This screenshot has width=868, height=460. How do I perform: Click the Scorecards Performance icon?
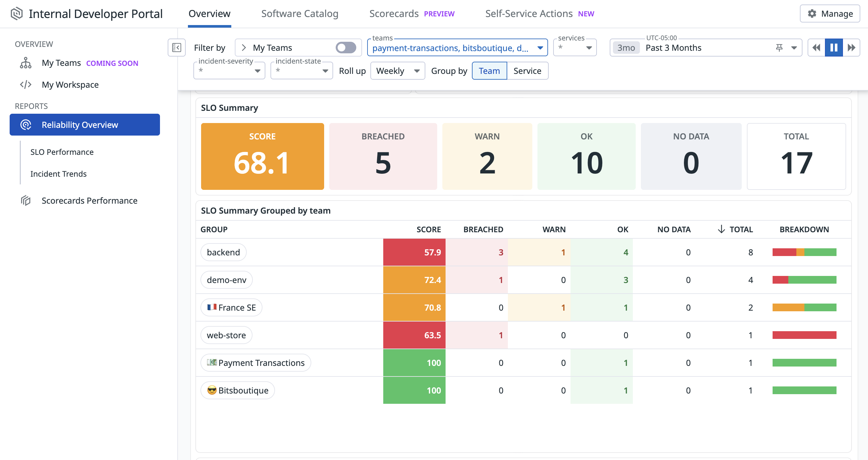click(26, 200)
